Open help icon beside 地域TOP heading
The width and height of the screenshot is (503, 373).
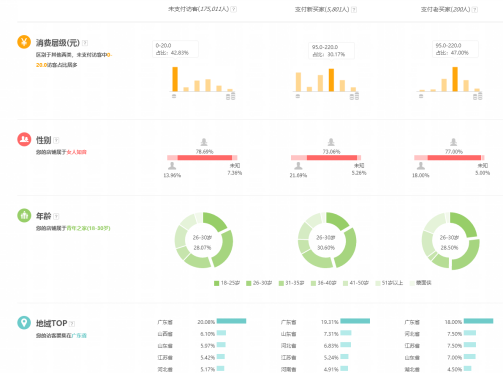tap(72, 323)
